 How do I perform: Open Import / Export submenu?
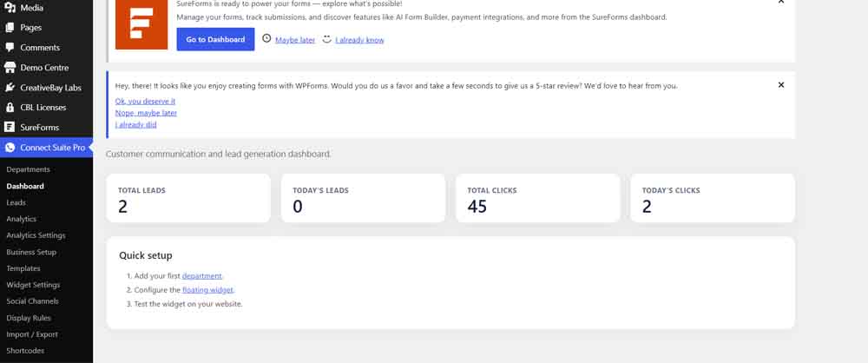(32, 334)
